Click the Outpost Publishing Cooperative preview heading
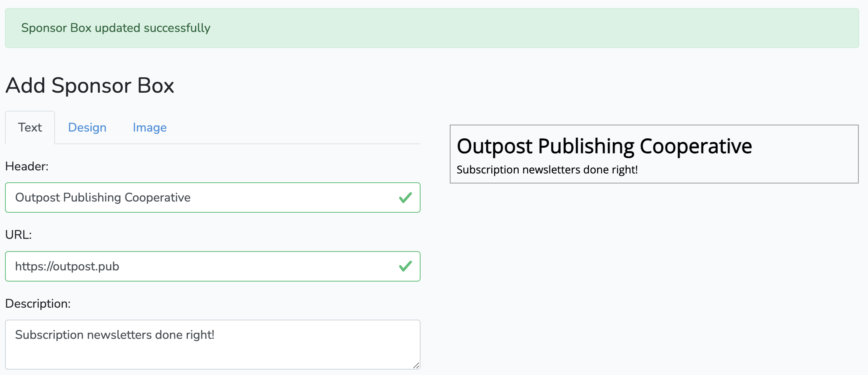The width and height of the screenshot is (868, 375). pos(604,146)
